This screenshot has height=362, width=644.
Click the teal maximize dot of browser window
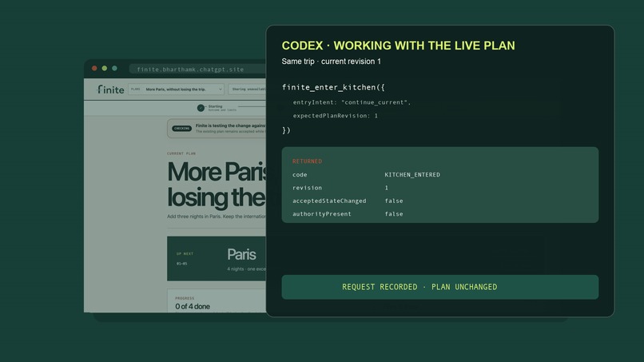tap(114, 68)
